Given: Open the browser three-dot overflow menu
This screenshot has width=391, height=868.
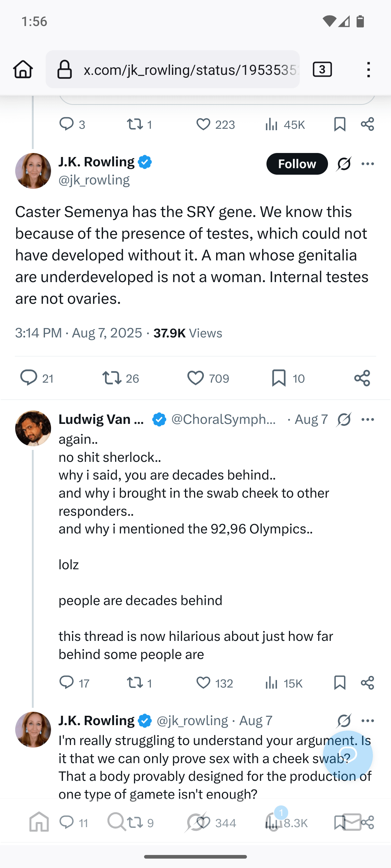Looking at the screenshot, I should point(368,69).
